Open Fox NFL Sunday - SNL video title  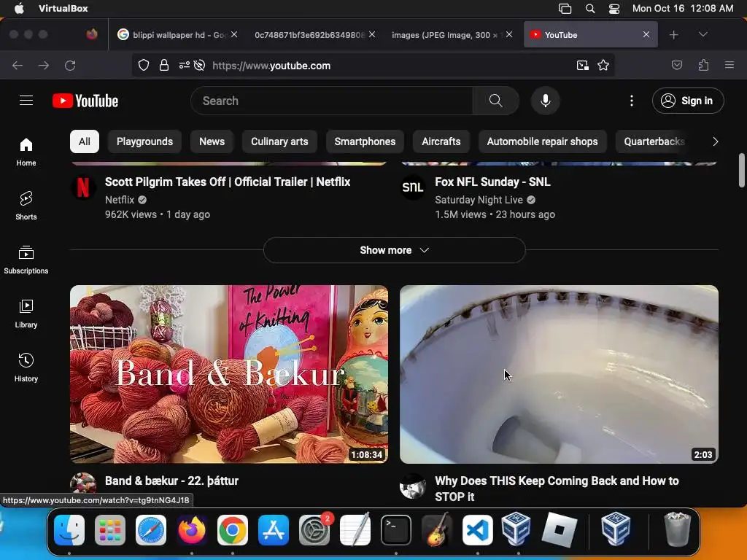(x=492, y=182)
